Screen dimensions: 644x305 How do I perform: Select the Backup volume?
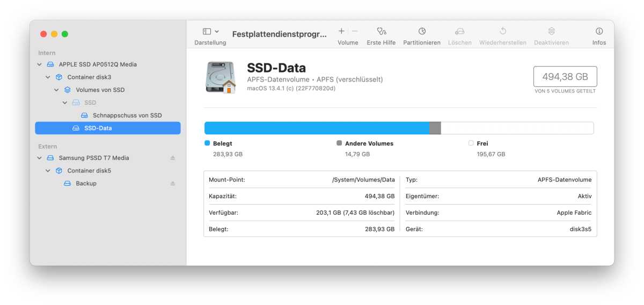(108, 184)
